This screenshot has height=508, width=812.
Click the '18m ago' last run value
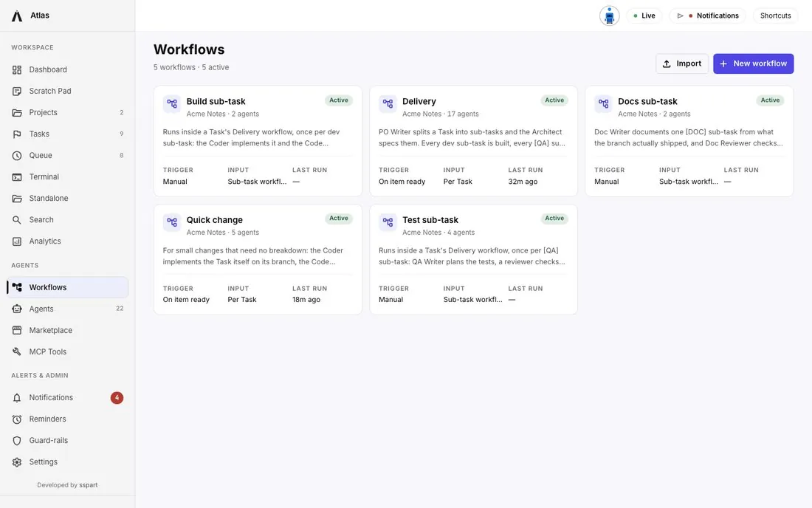tap(306, 300)
